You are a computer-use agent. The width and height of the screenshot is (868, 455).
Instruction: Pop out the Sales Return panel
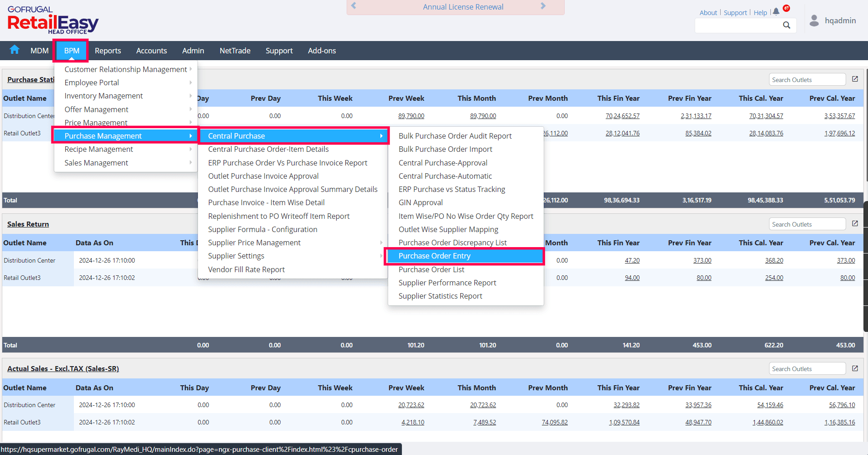[x=855, y=224]
